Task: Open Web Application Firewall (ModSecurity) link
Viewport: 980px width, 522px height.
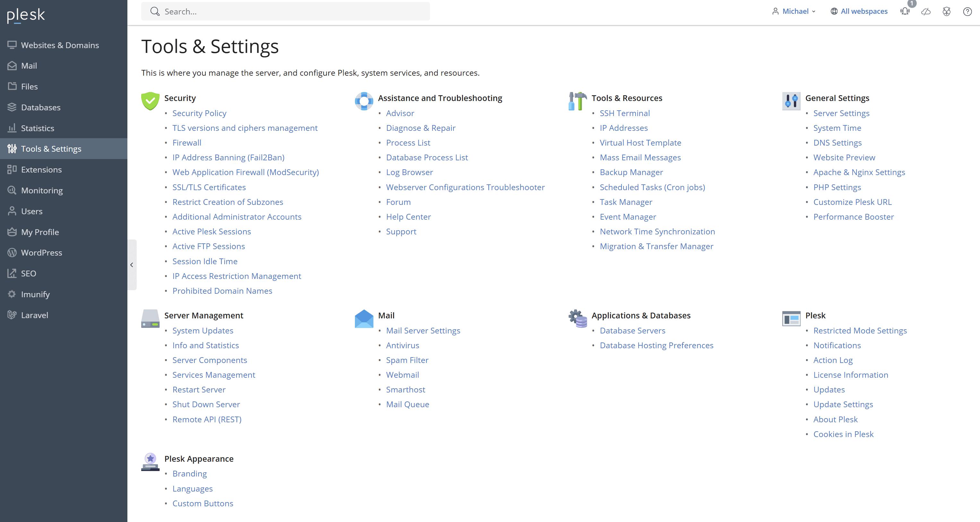Action: 245,172
